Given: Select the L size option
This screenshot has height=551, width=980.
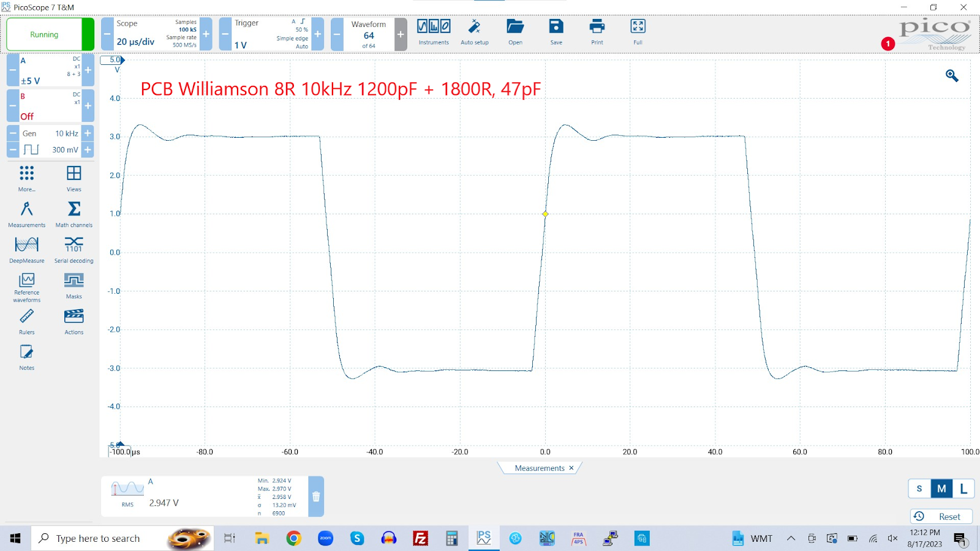Looking at the screenshot, I should click(963, 489).
